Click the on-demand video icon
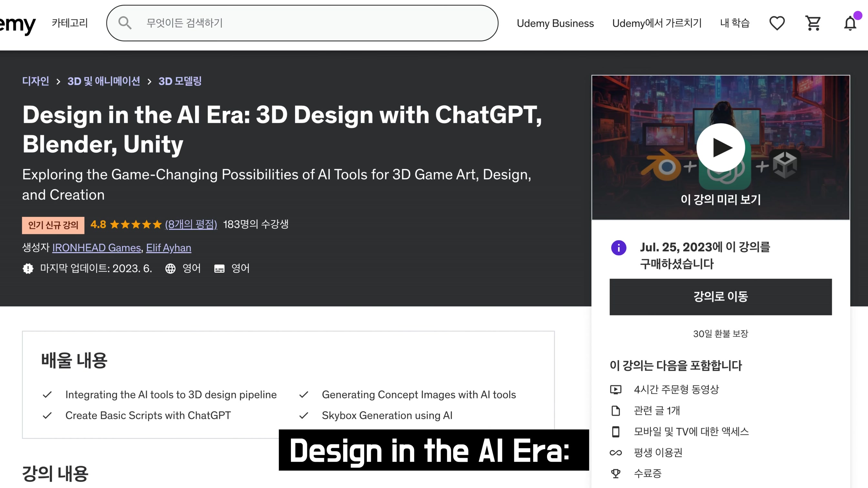This screenshot has width=868, height=488. click(x=615, y=390)
